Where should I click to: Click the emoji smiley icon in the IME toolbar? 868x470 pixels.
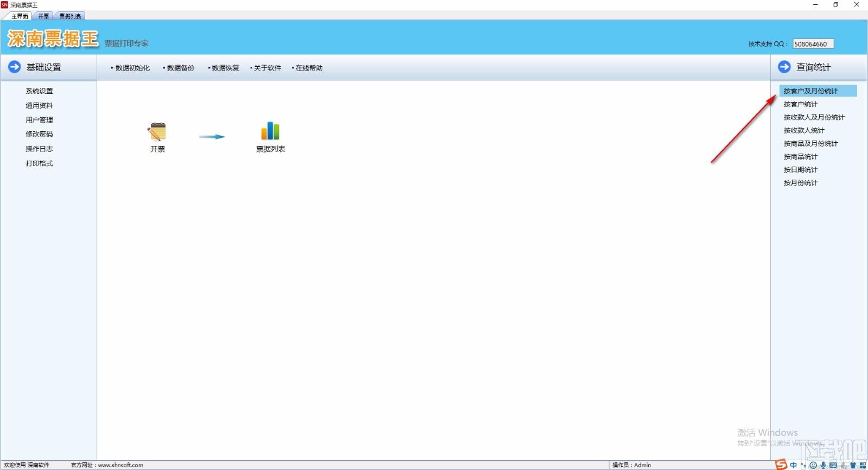813,465
